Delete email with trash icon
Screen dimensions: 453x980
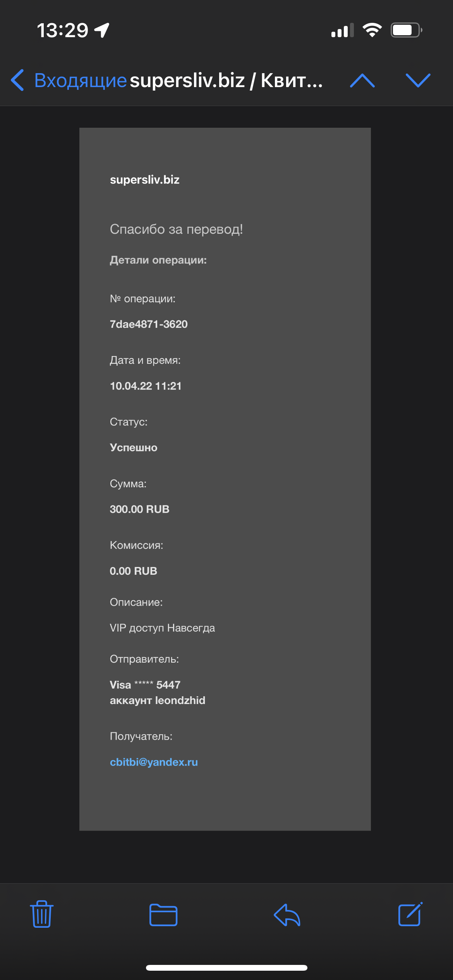[42, 914]
